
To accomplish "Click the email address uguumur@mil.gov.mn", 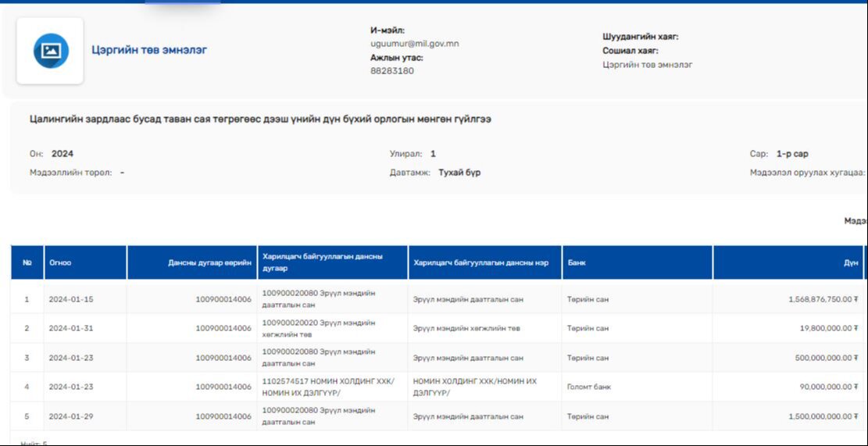I will coord(414,44).
